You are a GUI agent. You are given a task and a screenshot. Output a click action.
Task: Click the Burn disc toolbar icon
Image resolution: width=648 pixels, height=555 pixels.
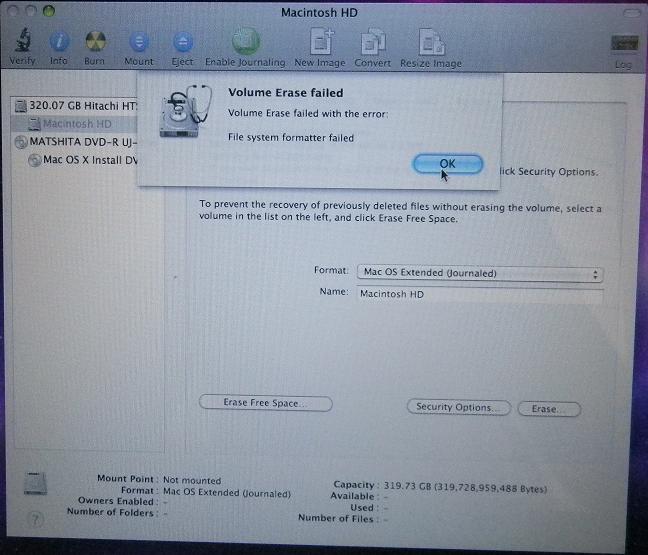pyautogui.click(x=95, y=42)
